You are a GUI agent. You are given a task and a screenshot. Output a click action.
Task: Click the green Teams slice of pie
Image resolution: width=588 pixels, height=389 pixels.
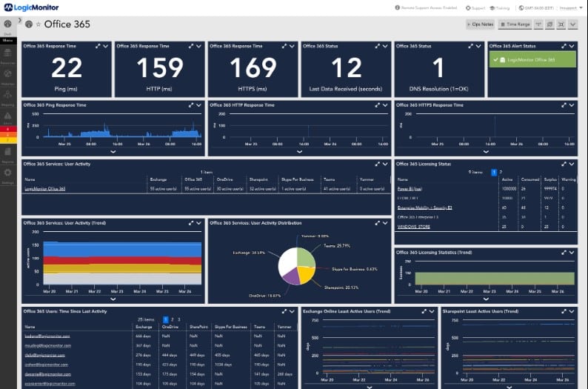305,257
